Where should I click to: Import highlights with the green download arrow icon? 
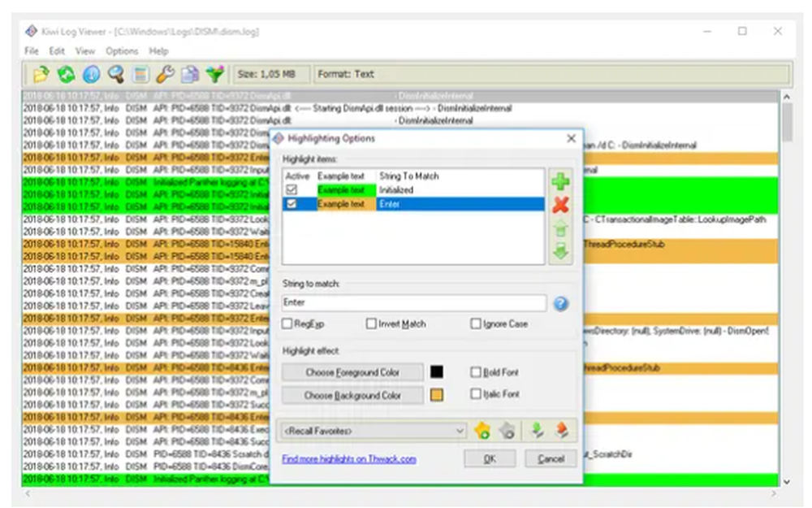click(x=537, y=430)
